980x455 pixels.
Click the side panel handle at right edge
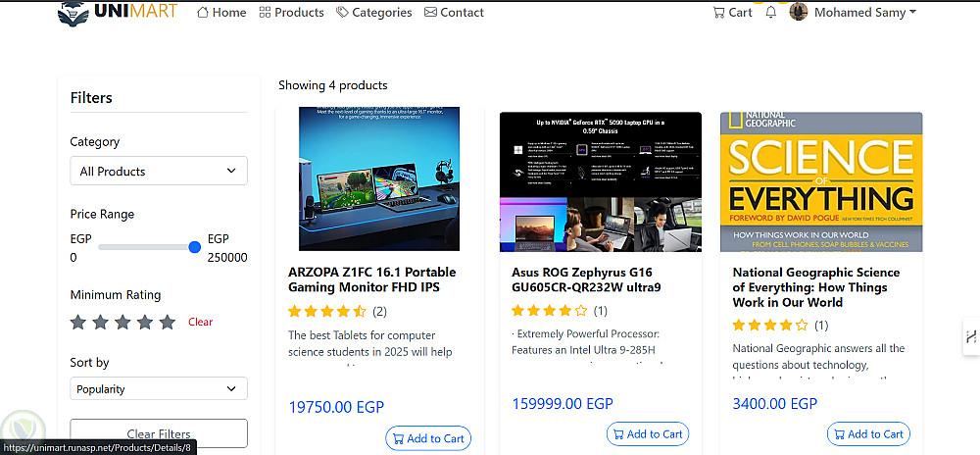tap(970, 336)
